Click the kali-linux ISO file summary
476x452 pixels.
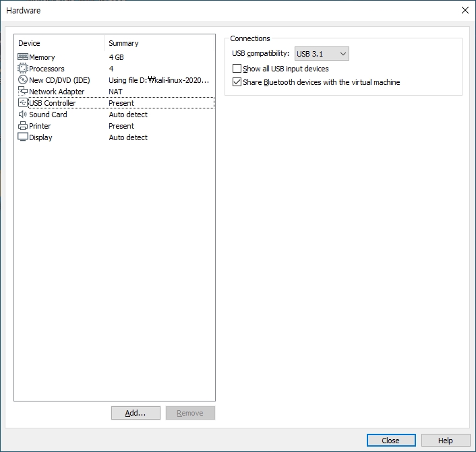pyautogui.click(x=158, y=80)
